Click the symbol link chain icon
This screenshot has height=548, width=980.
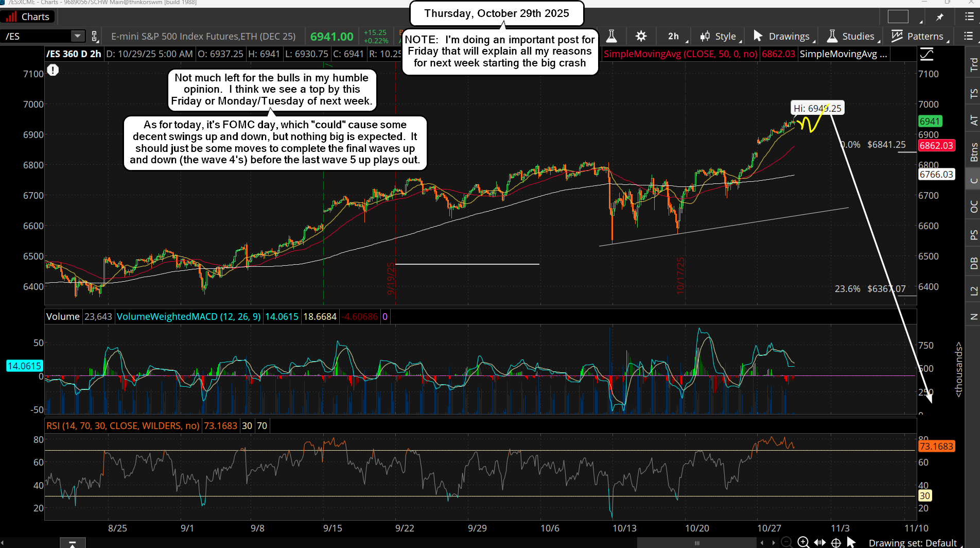coord(95,36)
